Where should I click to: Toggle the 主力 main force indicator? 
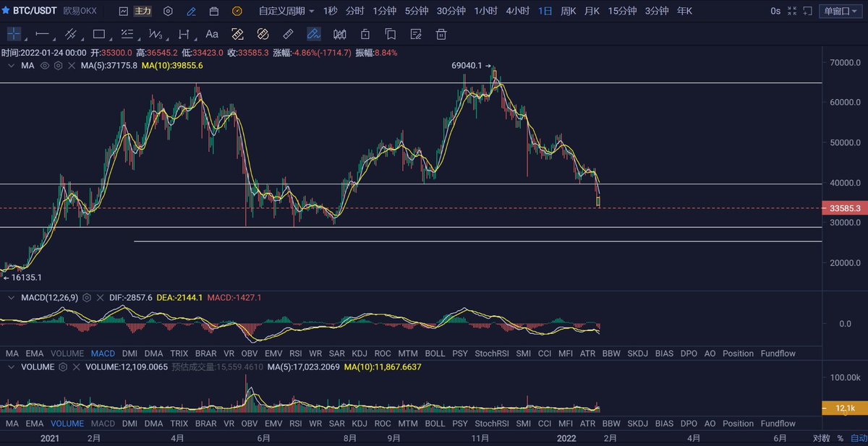[x=144, y=12]
